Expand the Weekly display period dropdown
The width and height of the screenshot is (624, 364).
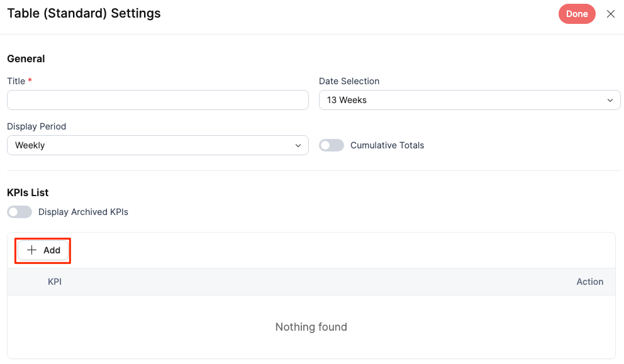[157, 145]
